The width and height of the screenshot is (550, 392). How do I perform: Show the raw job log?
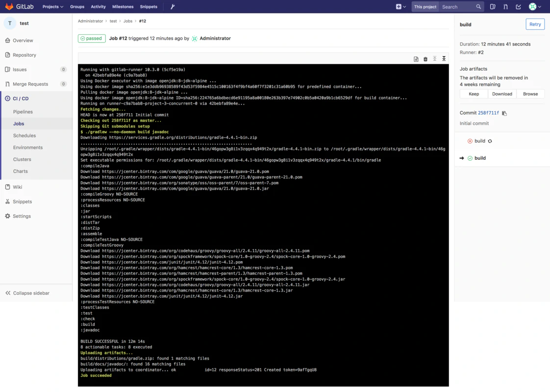pos(416,59)
